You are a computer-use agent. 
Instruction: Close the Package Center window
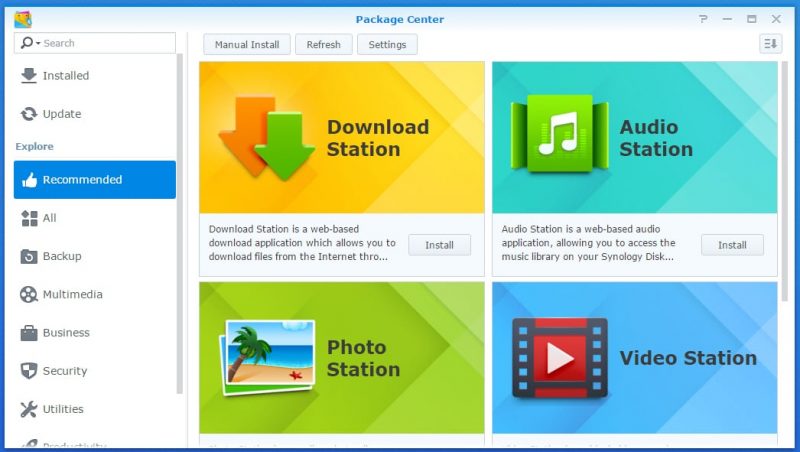click(776, 19)
